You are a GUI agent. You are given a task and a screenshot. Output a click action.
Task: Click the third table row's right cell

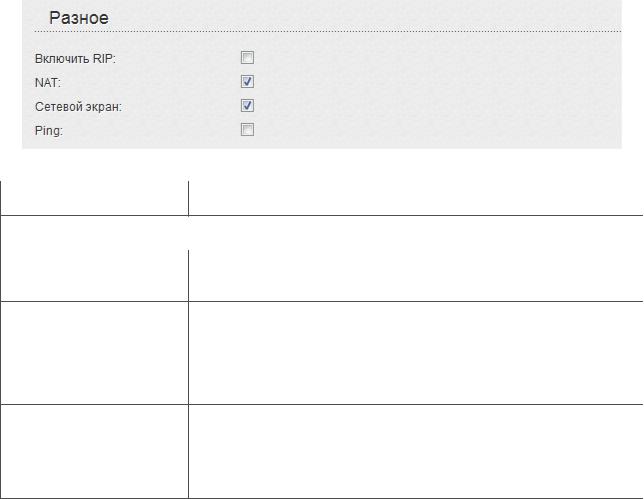(x=414, y=352)
